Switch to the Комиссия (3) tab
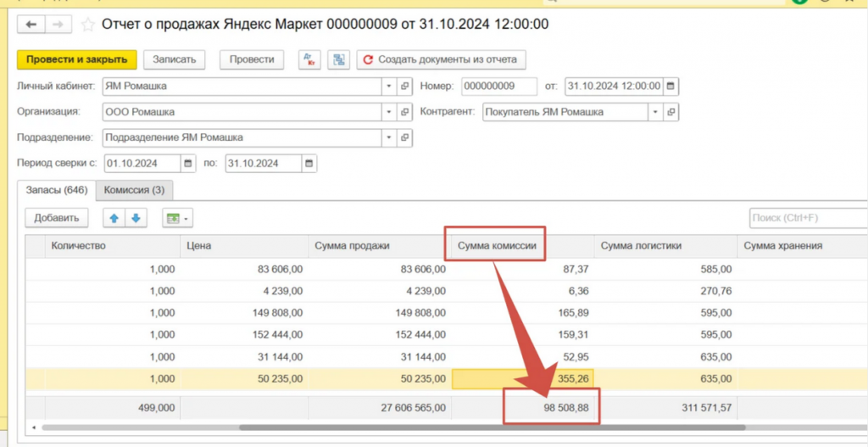Screen dimensions: 868x447 134,190
